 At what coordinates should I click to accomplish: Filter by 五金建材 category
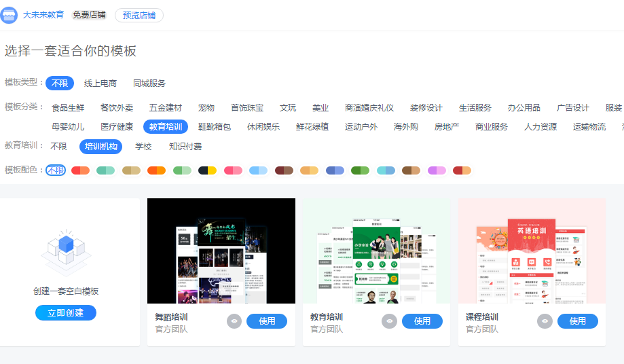tap(166, 108)
